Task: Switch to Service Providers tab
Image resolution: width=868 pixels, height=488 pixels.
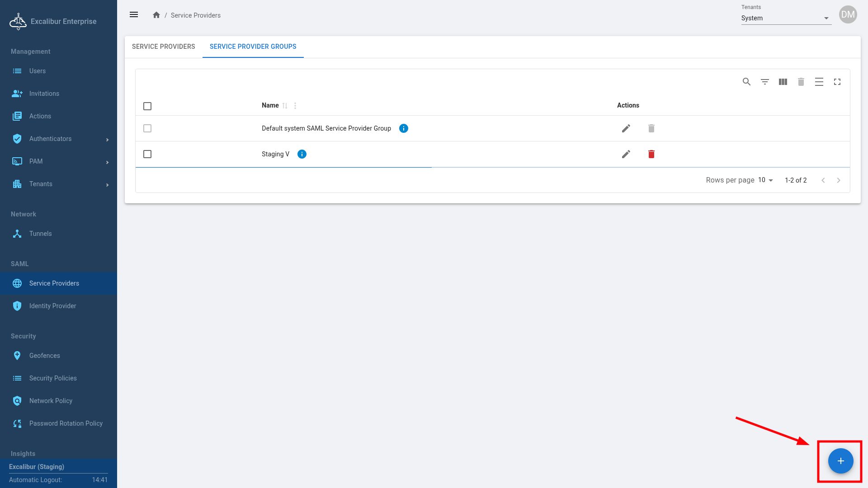Action: coord(163,47)
